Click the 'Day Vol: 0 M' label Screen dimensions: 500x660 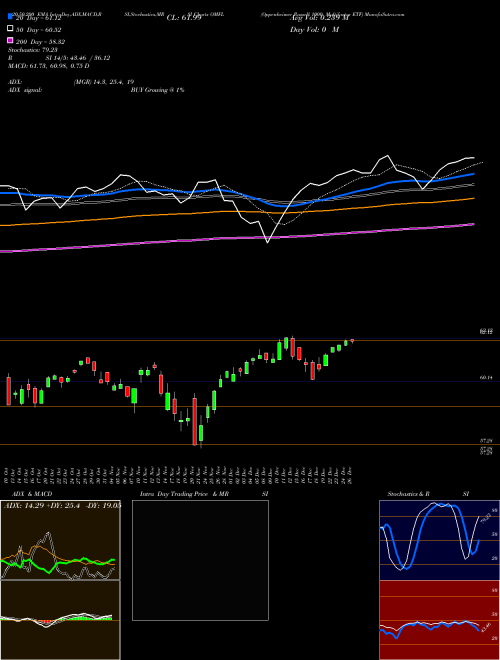(314, 30)
